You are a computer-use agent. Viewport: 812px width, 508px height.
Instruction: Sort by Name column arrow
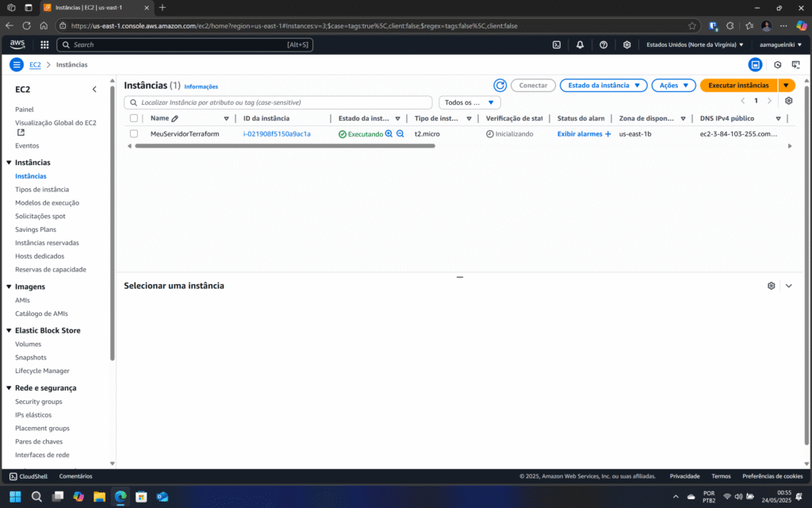[226, 119]
